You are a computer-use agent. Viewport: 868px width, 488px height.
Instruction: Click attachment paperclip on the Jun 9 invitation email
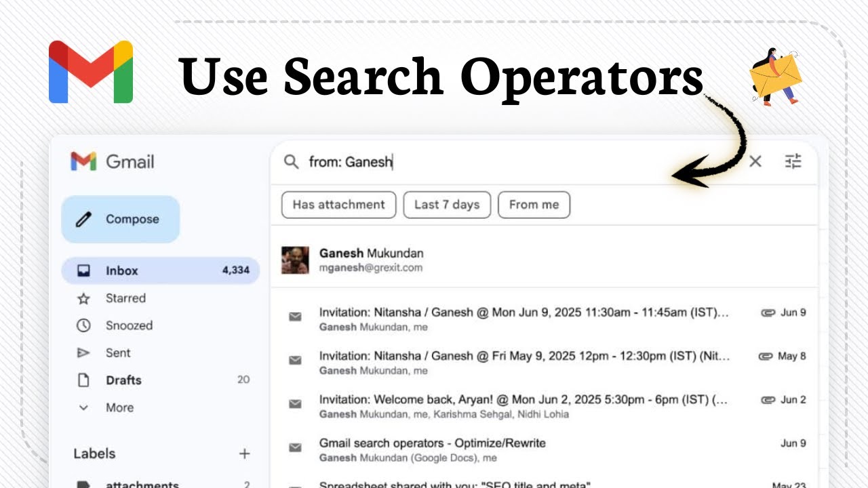pyautogui.click(x=768, y=312)
